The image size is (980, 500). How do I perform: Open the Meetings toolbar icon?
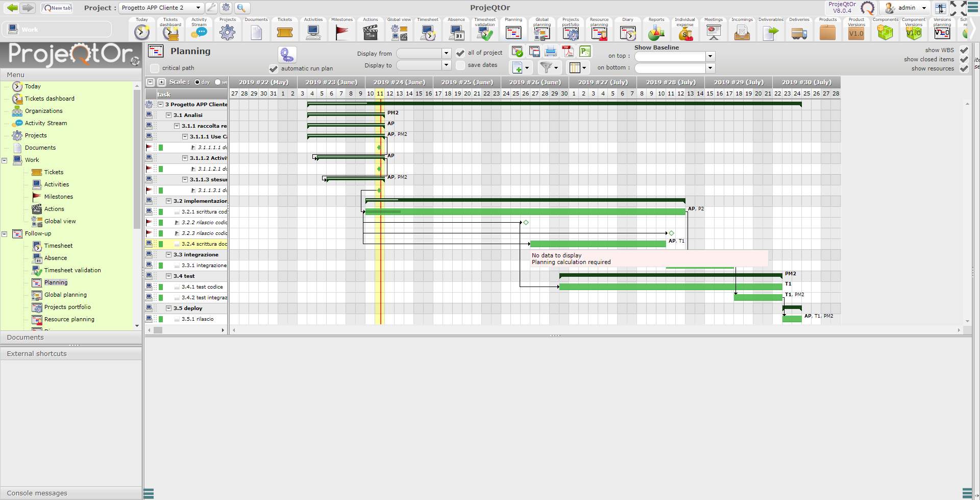tap(713, 33)
